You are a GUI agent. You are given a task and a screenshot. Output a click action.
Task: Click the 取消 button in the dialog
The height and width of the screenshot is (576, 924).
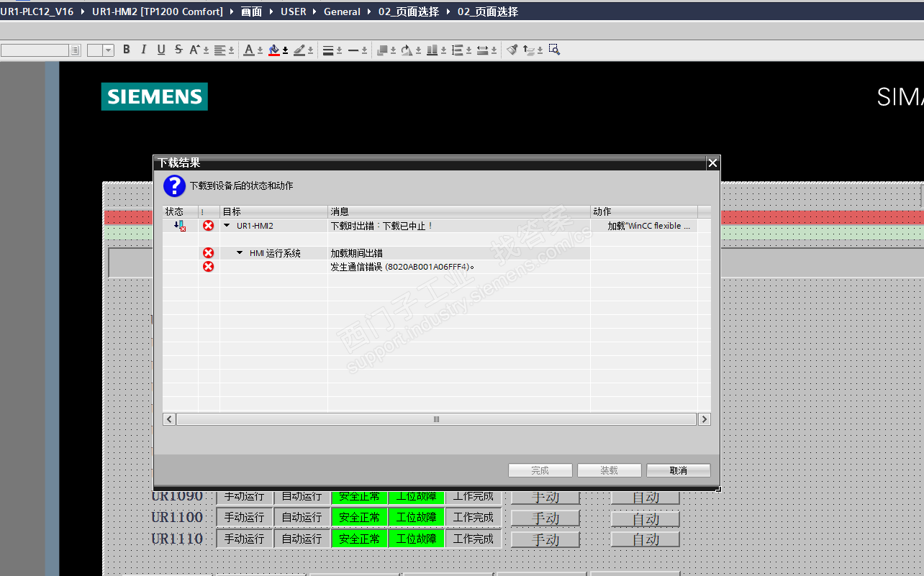[679, 470]
